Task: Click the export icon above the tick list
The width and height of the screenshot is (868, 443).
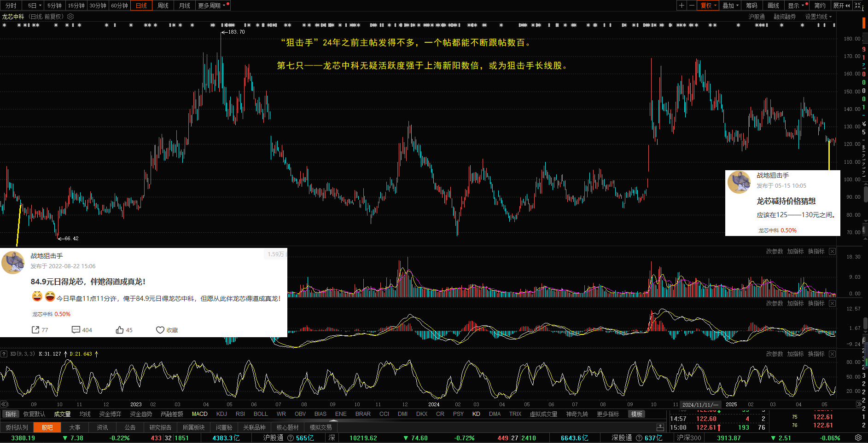Action: [660, 427]
